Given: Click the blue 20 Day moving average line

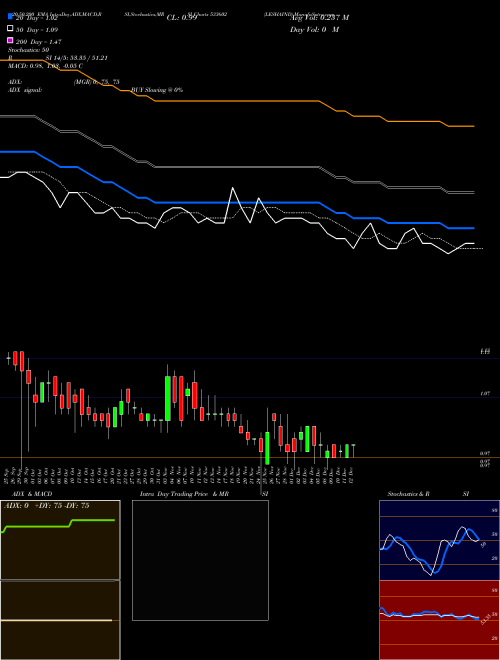Looking at the screenshot, I should pyautogui.click(x=236, y=202).
